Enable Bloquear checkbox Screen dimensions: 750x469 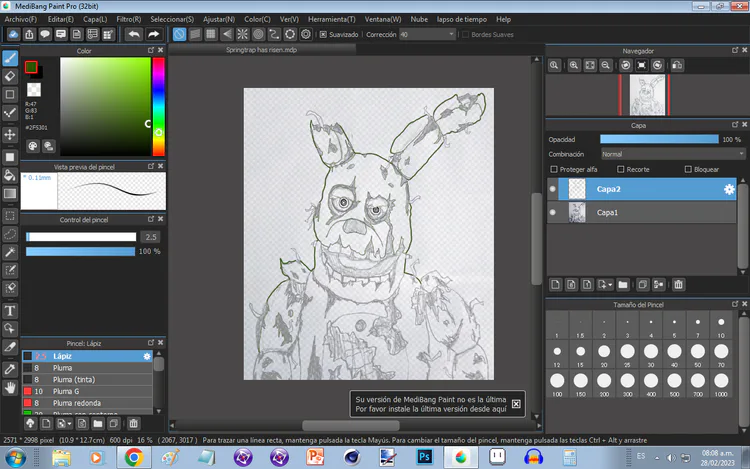688,169
